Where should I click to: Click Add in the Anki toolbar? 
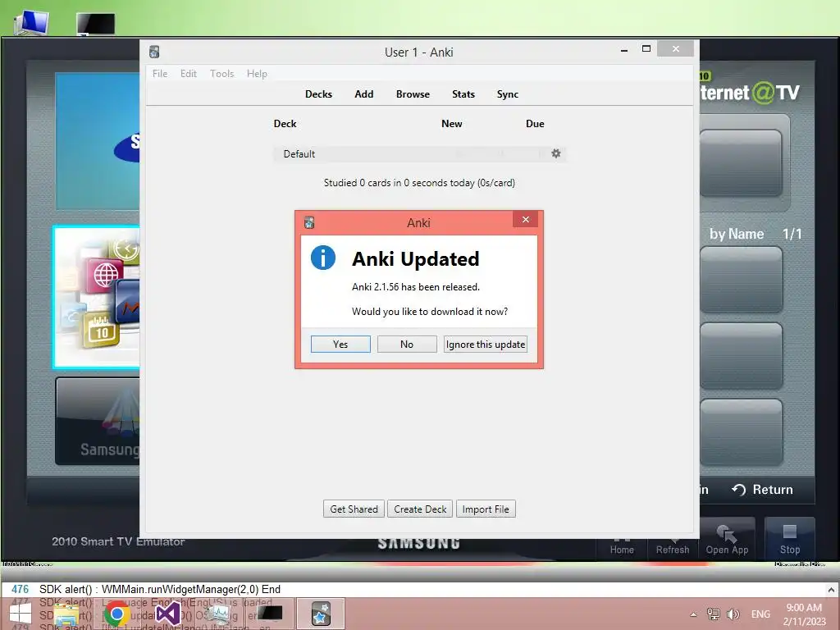pos(363,94)
